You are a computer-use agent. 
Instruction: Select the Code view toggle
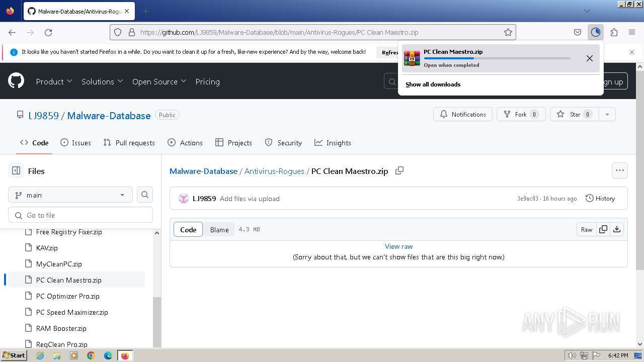[188, 229]
